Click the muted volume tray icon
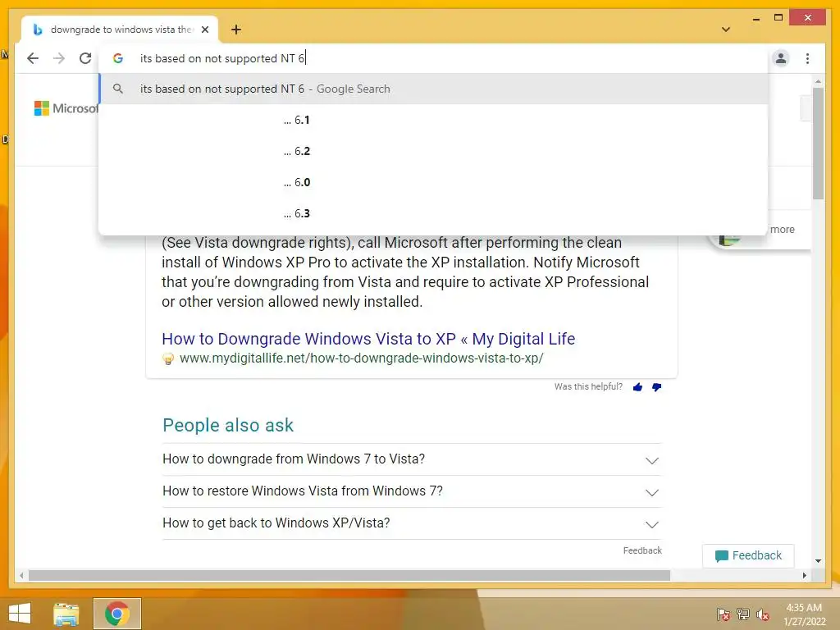Image resolution: width=840 pixels, height=630 pixels. click(763, 614)
